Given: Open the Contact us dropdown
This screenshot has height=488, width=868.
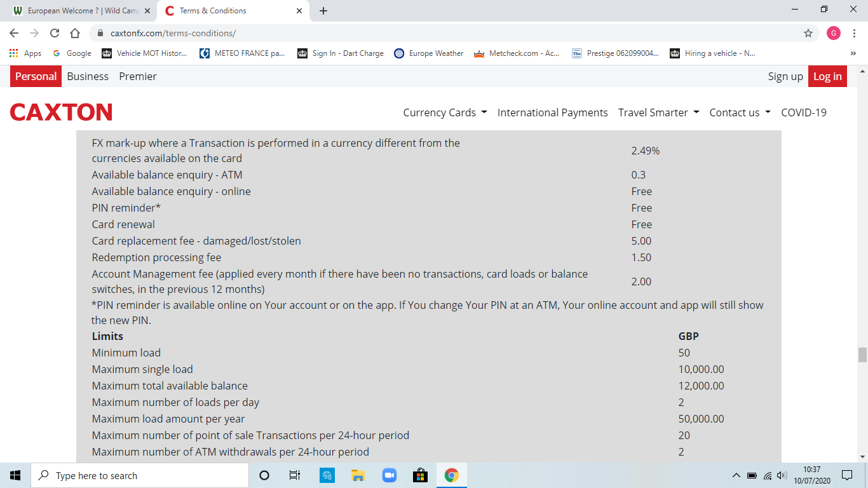Looking at the screenshot, I should 740,112.
